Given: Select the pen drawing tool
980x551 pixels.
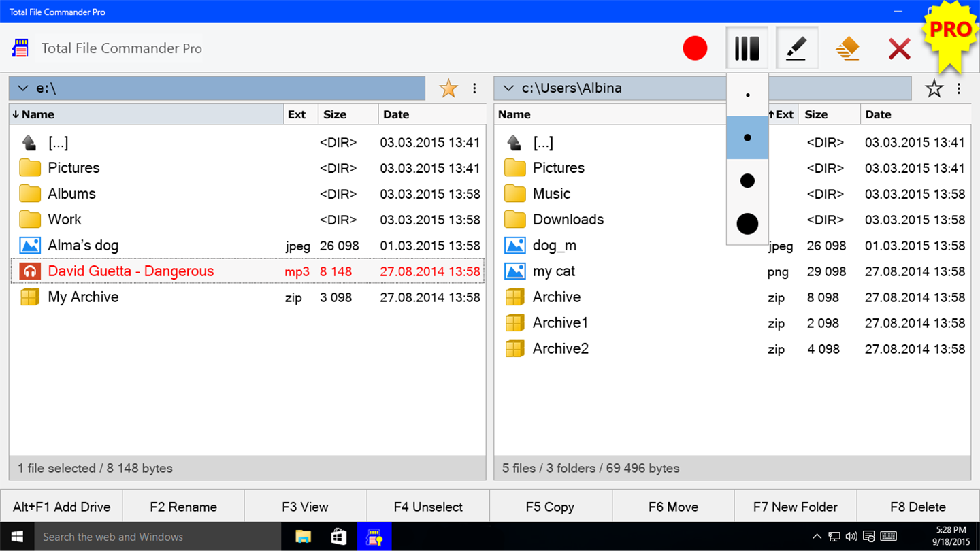Looking at the screenshot, I should (796, 48).
